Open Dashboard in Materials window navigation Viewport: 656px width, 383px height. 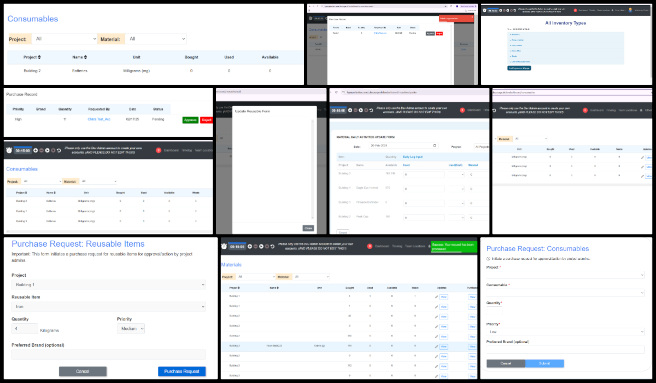[x=382, y=246]
